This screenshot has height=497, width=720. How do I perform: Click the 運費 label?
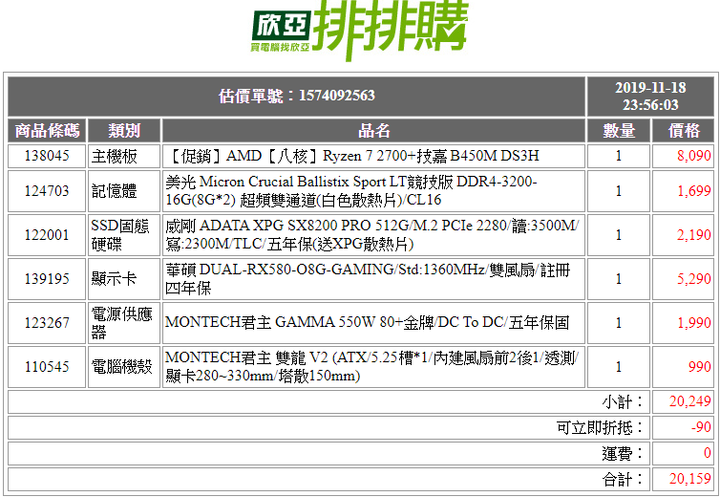pos(623,453)
